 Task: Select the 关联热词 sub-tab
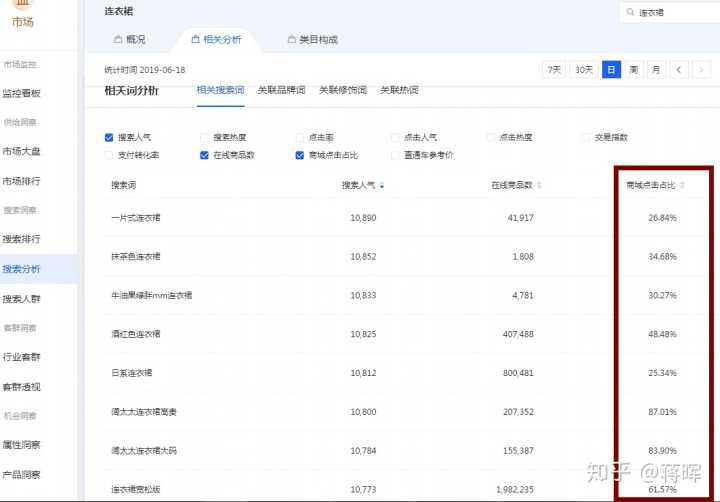(x=399, y=90)
